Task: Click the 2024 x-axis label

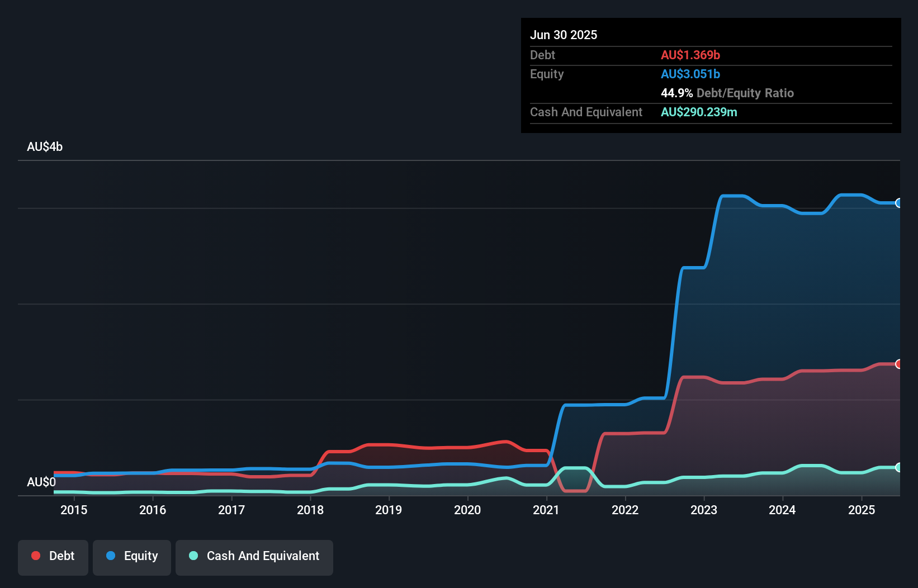Action: pyautogui.click(x=782, y=510)
